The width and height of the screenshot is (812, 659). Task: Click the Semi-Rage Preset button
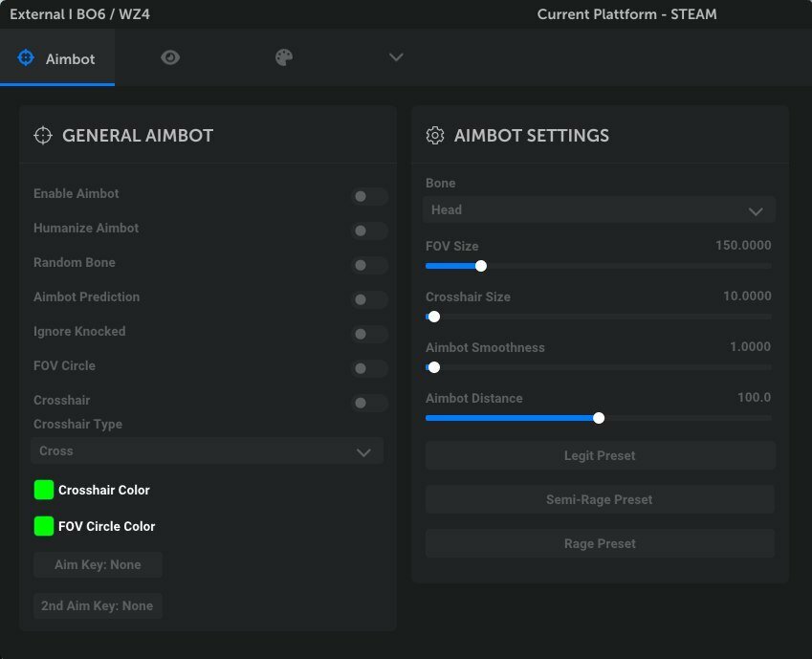(x=600, y=499)
